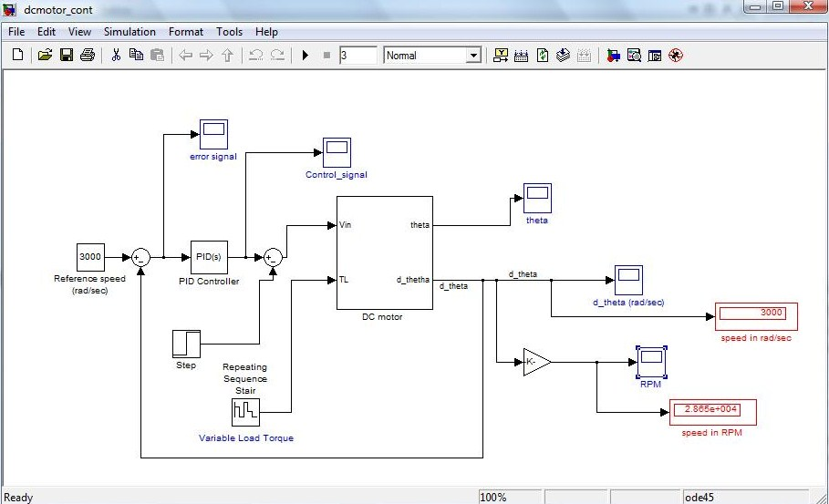Click the Copy toolbar icon

click(x=136, y=56)
